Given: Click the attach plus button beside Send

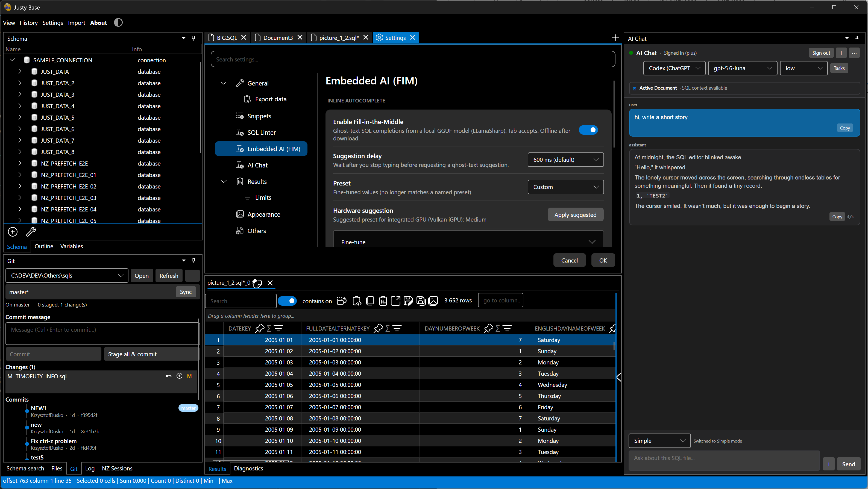Looking at the screenshot, I should click(829, 464).
